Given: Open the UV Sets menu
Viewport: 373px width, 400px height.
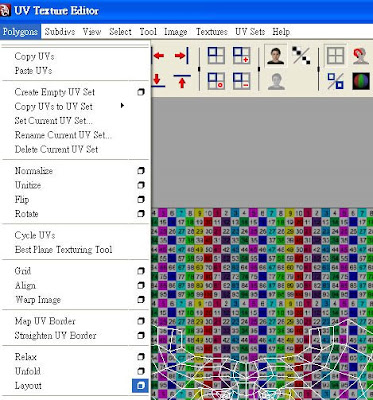Looking at the screenshot, I should [250, 32].
